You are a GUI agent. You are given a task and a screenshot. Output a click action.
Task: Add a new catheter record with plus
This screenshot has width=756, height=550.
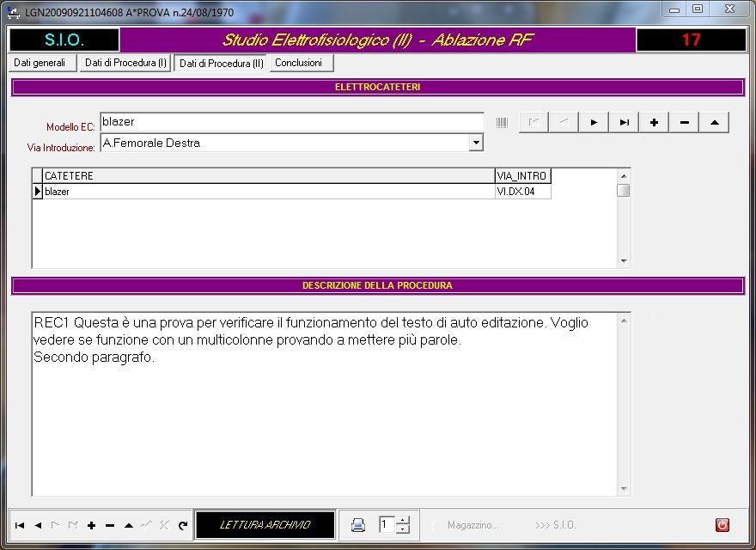[655, 123]
